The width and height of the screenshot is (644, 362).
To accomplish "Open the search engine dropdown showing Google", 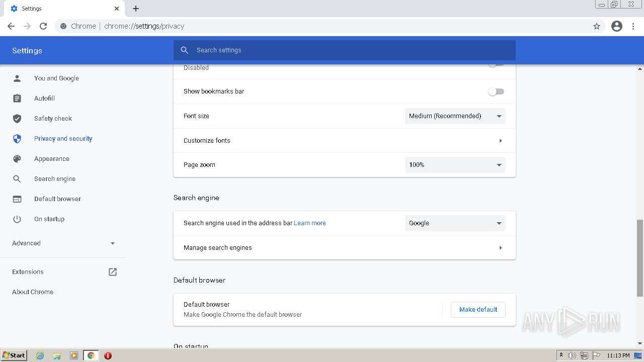I will click(455, 223).
